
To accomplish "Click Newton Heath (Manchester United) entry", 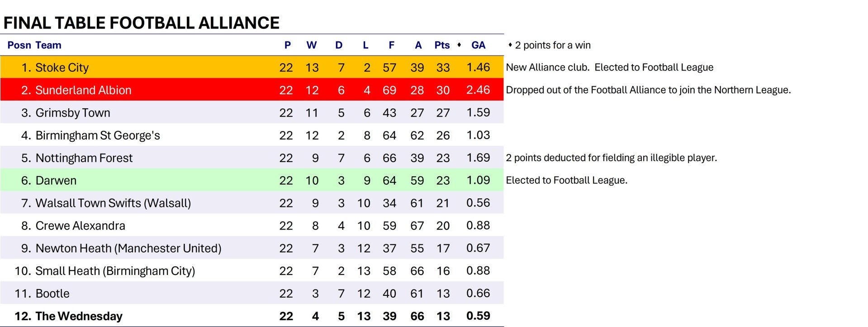I will click(x=128, y=248).
